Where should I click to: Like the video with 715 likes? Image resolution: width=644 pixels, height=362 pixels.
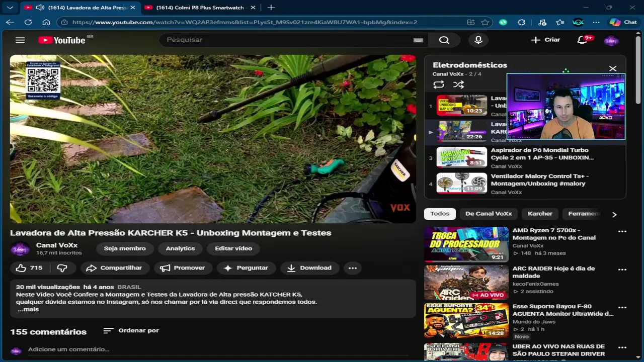pos(29,268)
